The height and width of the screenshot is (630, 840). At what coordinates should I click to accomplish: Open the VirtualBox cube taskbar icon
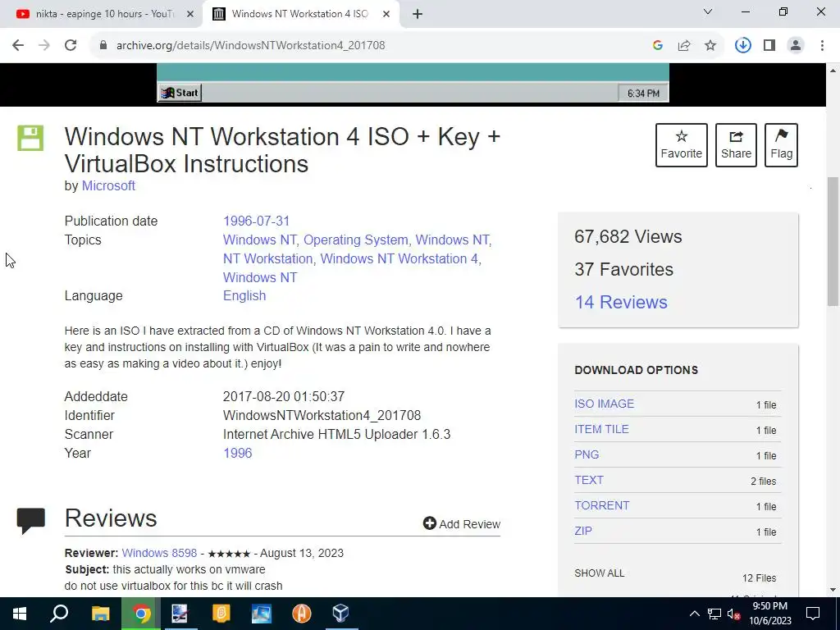pyautogui.click(x=340, y=614)
